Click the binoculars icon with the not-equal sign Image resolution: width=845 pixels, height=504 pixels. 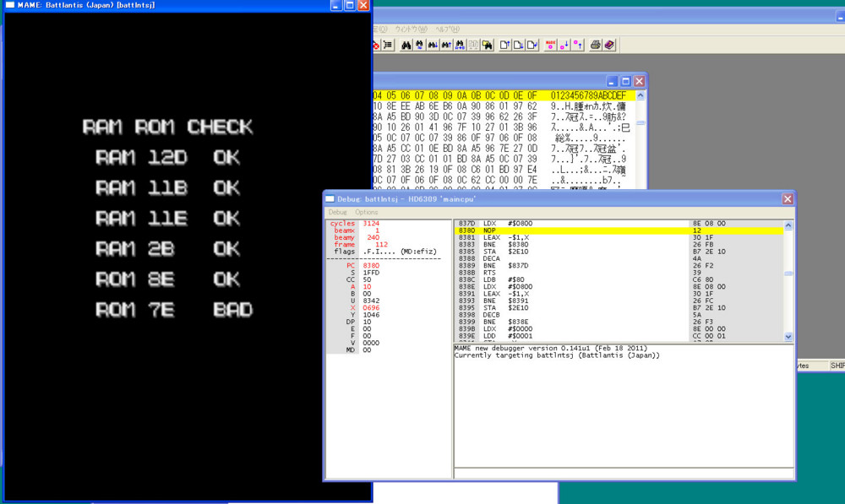[419, 46]
